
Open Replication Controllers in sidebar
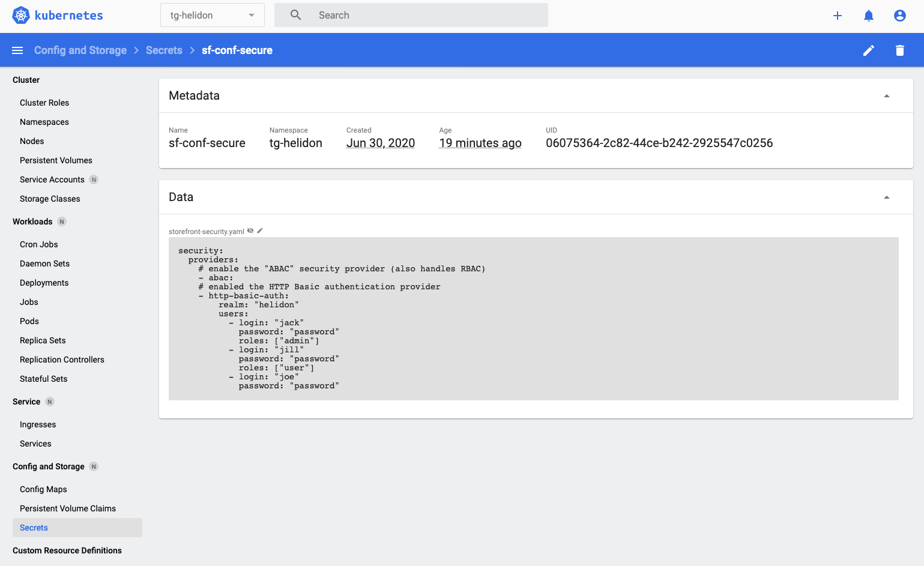[x=62, y=360]
